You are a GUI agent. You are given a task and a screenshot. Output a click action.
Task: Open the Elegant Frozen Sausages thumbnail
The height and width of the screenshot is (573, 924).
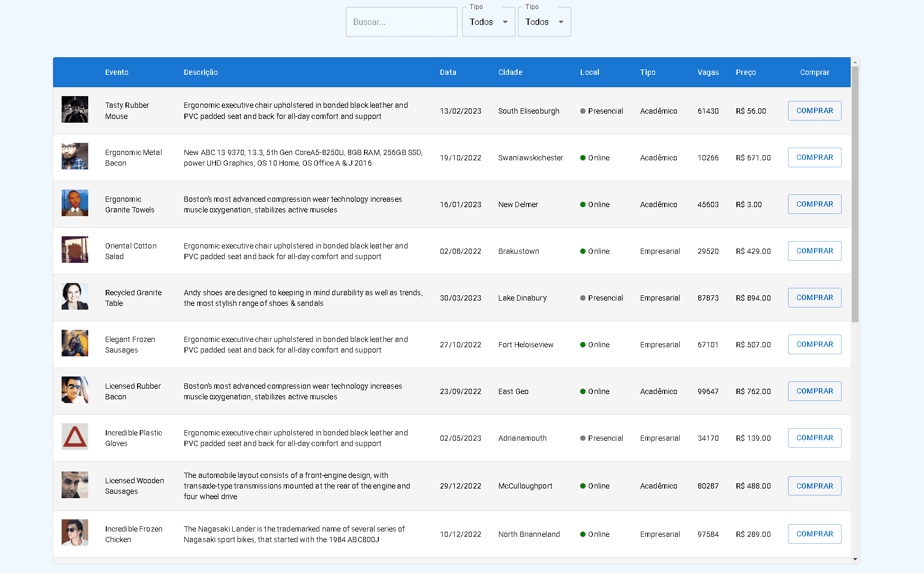(75, 343)
